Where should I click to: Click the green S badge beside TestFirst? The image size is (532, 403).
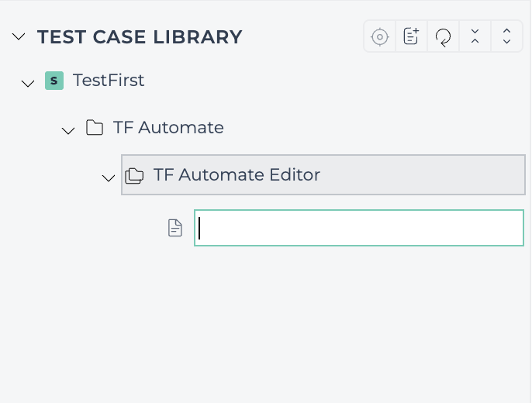point(54,81)
